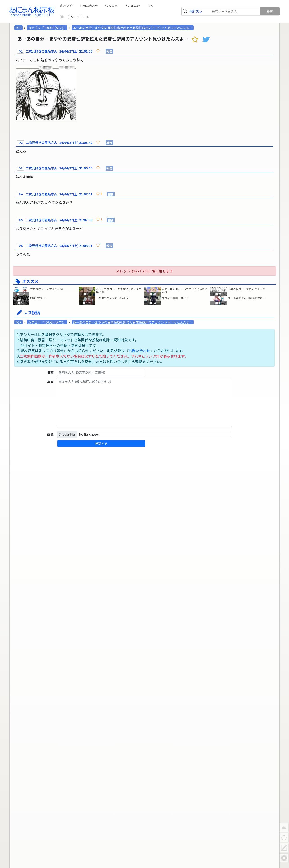Screen dimensions: 289x868
Task: Click poster name and 21:01:25 timestamp on post 1
Action: pyautogui.click(x=59, y=51)
